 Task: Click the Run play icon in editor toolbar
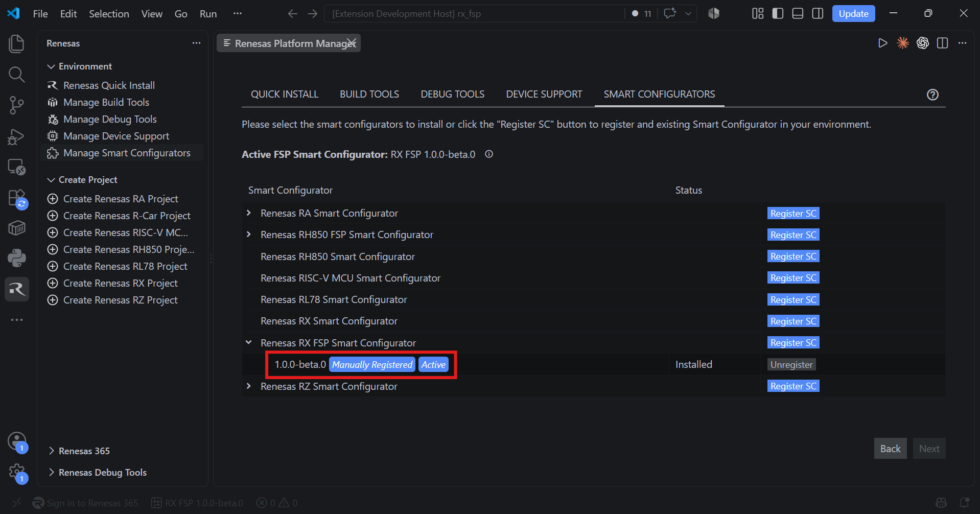(x=882, y=43)
